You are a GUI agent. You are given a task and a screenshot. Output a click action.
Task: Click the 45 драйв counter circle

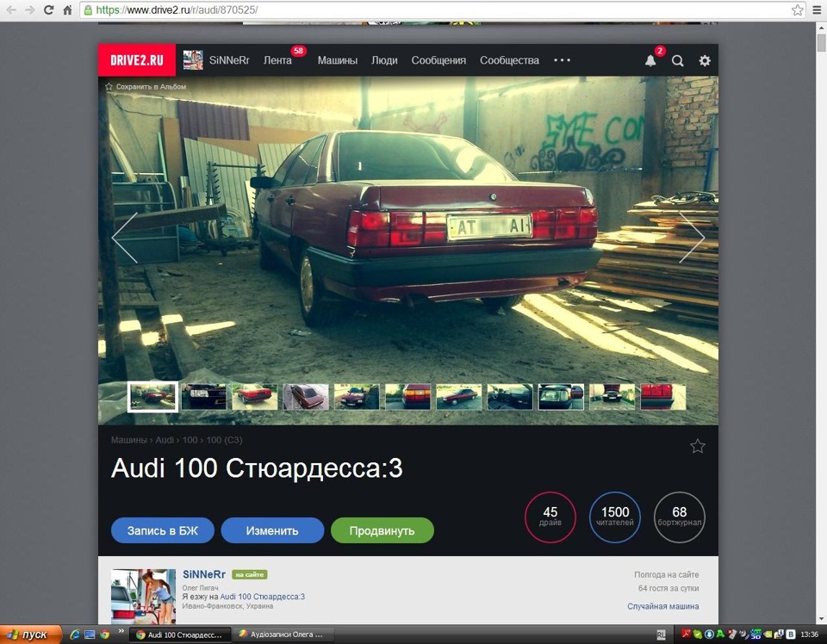tap(550, 517)
